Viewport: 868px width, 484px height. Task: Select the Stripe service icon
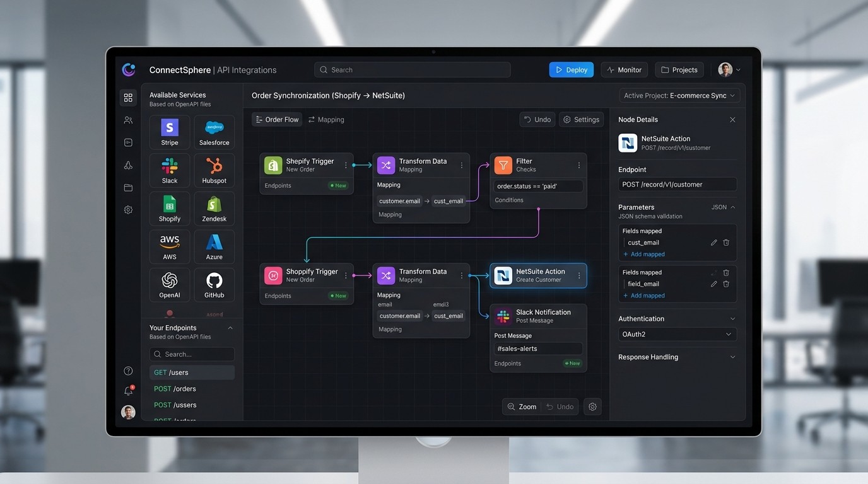click(x=169, y=132)
